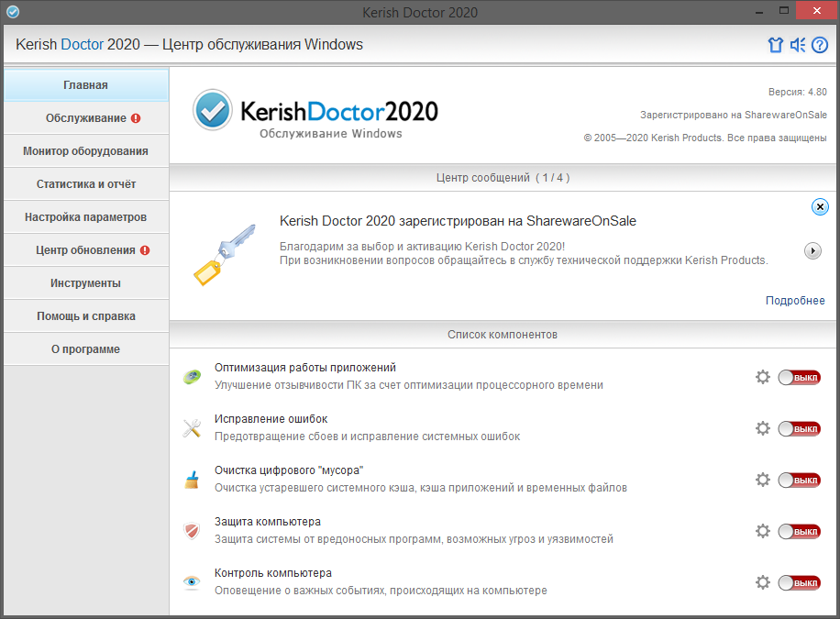Click the Центр сообщений header bar
This screenshot has width=840, height=619.
tap(504, 178)
